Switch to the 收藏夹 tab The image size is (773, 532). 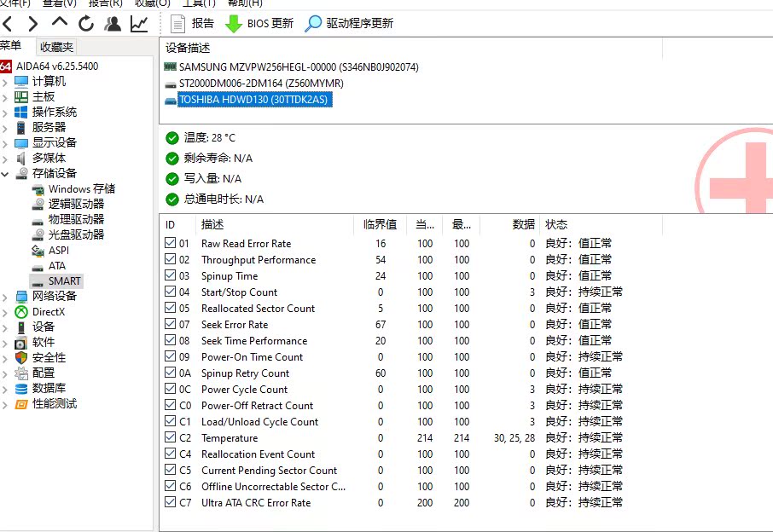pyautogui.click(x=56, y=47)
